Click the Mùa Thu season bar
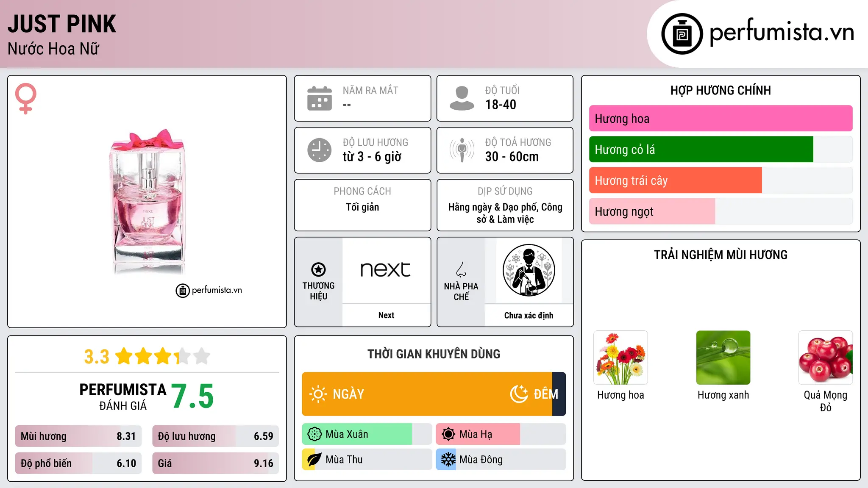This screenshot has width=868, height=488. click(367, 460)
